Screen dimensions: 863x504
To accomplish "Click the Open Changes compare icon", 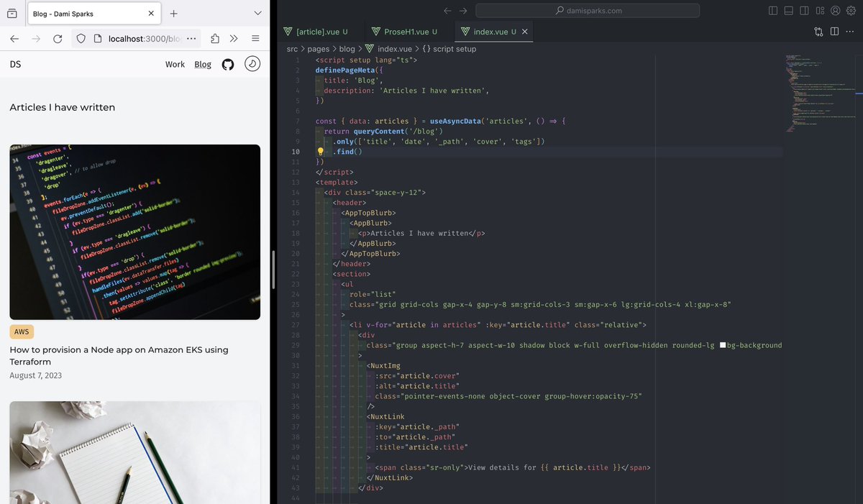I will [818, 32].
